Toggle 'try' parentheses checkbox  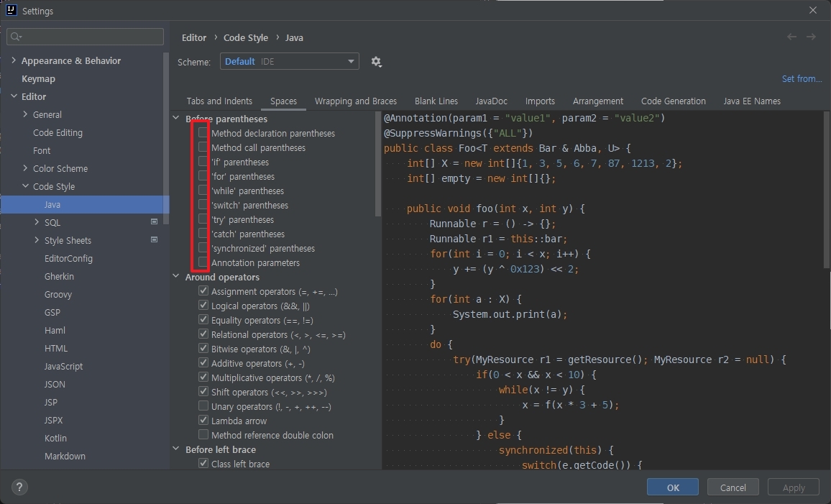tap(203, 219)
